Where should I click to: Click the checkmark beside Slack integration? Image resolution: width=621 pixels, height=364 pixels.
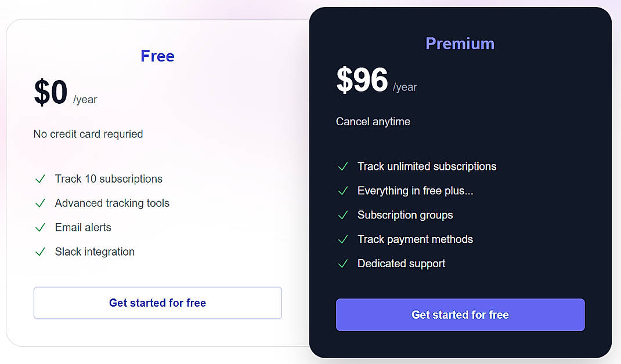(40, 252)
